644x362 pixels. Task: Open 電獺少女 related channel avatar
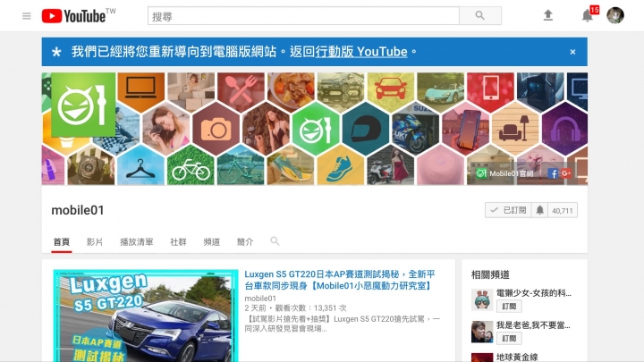pyautogui.click(x=482, y=299)
